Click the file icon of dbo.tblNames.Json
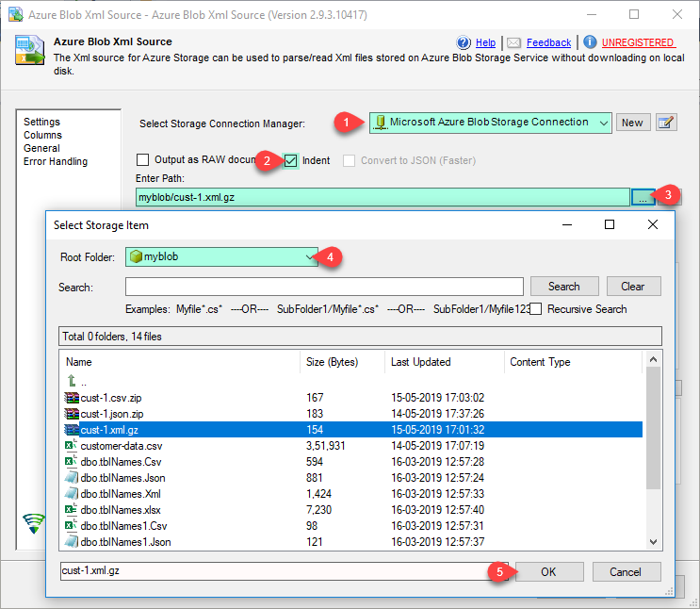 click(72, 478)
